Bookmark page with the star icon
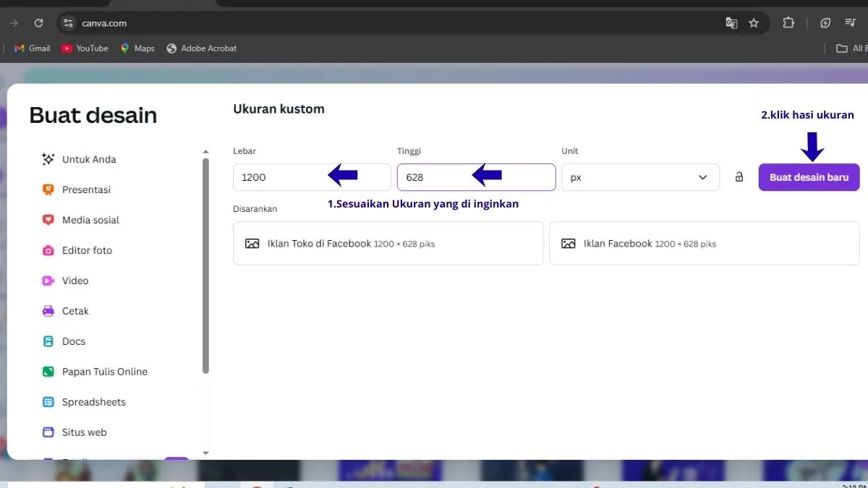868x488 pixels. tap(754, 23)
